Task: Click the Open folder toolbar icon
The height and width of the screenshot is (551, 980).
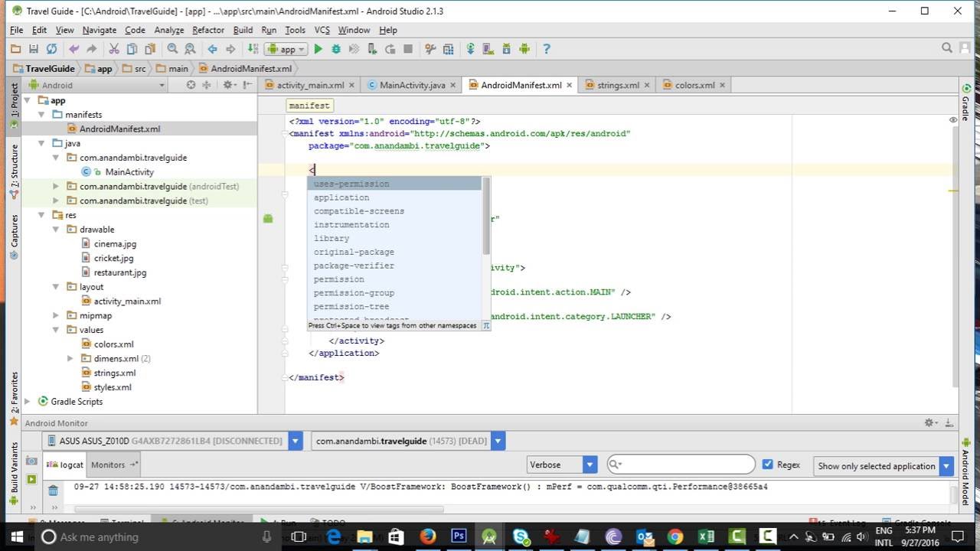Action: 15,49
